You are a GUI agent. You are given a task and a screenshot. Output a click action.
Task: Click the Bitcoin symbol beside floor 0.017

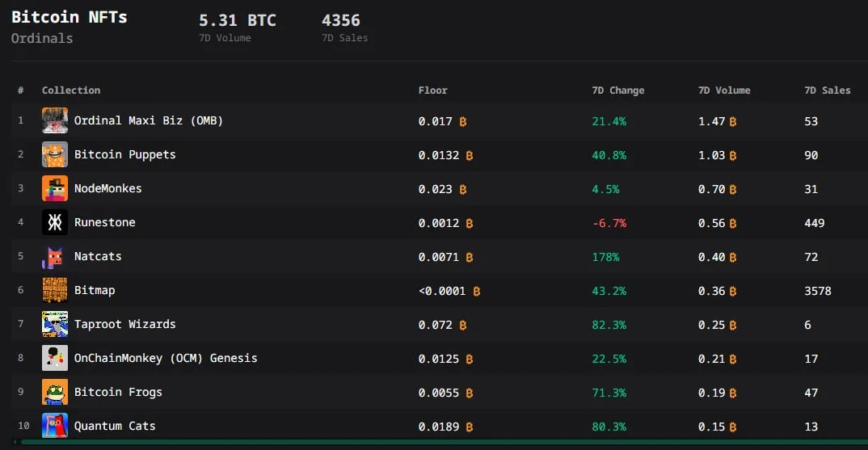463,122
